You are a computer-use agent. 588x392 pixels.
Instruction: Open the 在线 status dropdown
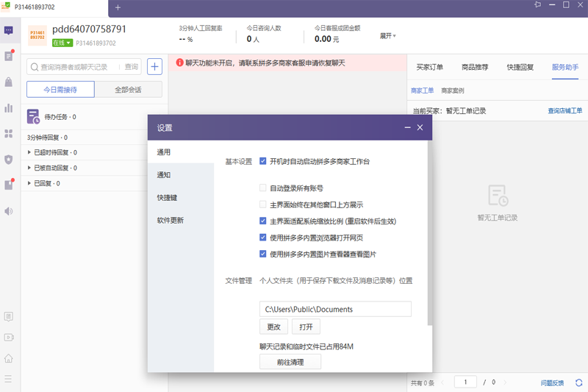(x=62, y=43)
